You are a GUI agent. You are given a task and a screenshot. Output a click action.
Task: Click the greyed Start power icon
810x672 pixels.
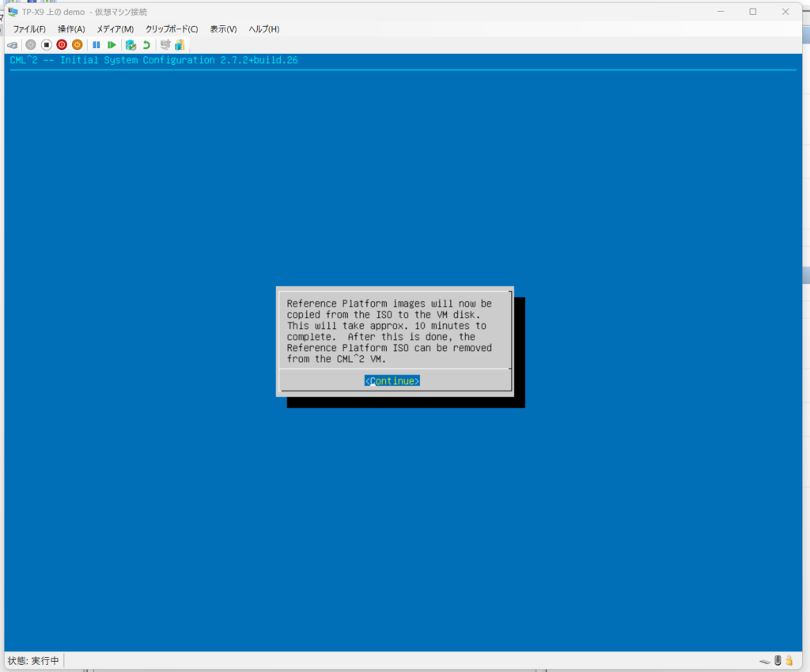[31, 45]
